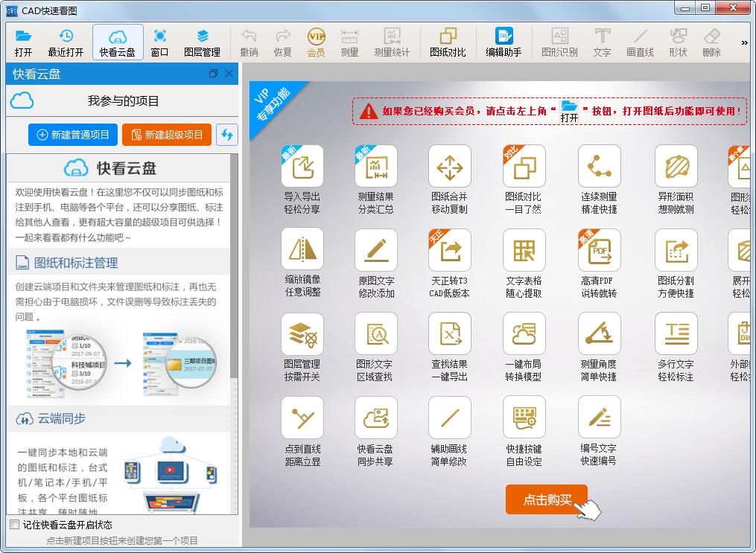Image resolution: width=756 pixels, height=553 pixels.
Task: Select the 测量 measure tool
Action: (x=349, y=42)
